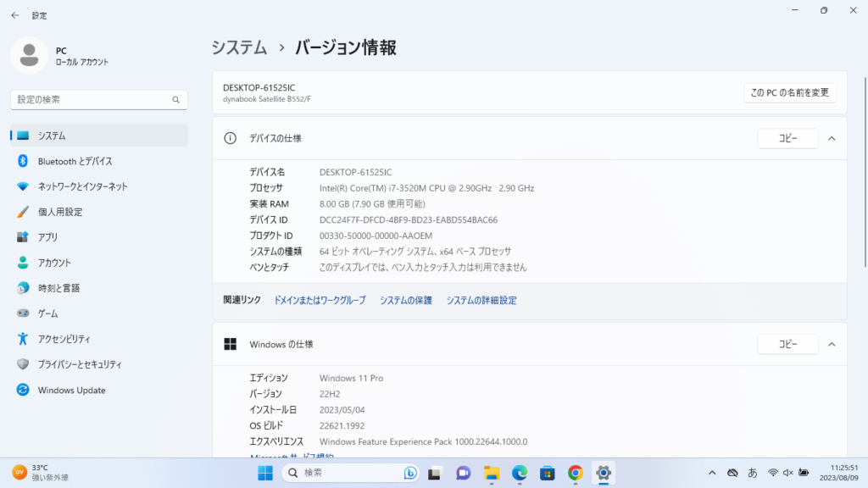This screenshot has height=488, width=868.
Task: Click the search magnifier icon in settings search
Action: (176, 100)
